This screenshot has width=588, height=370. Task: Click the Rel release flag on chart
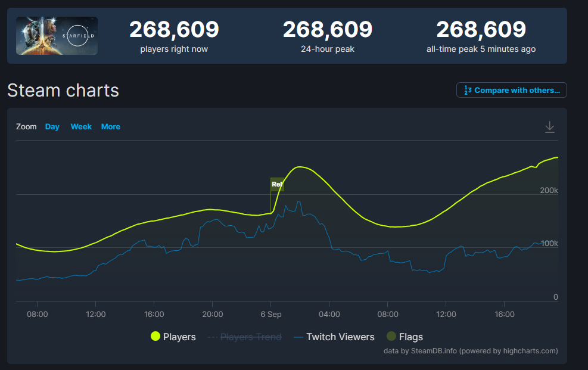277,184
